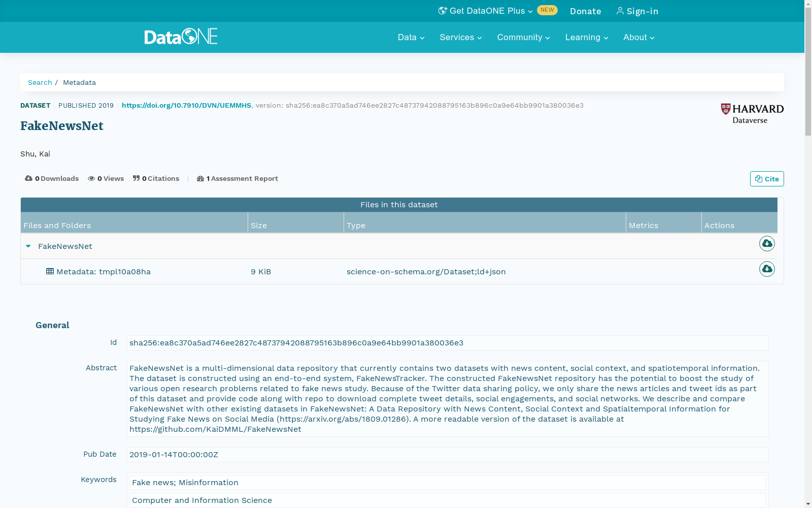
Task: Download the Metadata tmpl10a08ha file via cloud icon
Action: 767,269
